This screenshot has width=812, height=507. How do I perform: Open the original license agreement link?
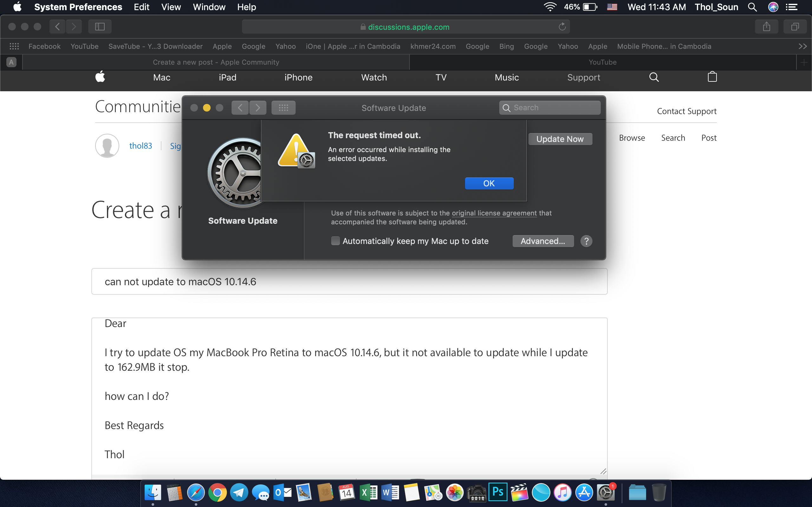[x=494, y=213]
